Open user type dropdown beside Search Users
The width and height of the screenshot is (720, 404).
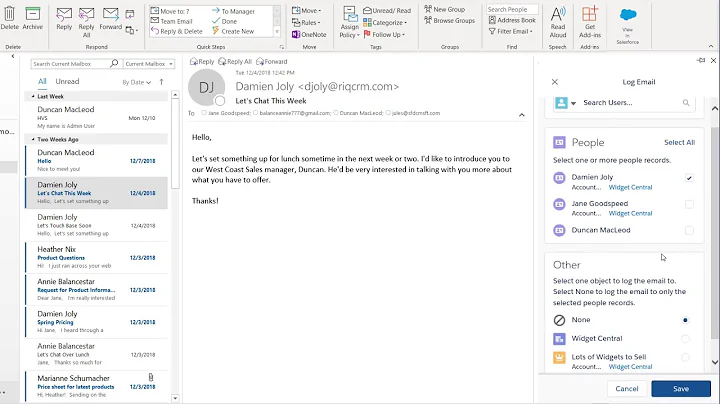click(574, 103)
